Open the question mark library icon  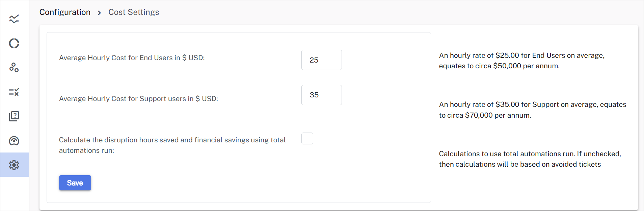(x=14, y=116)
